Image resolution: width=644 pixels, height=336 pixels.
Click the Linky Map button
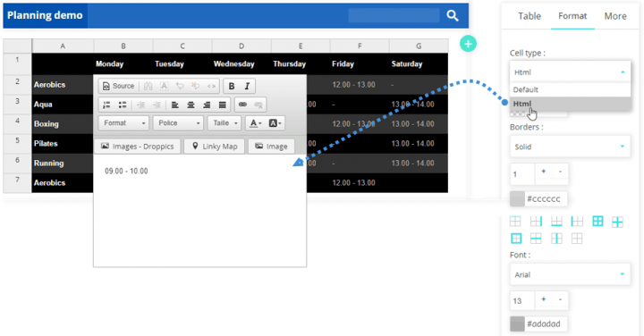(214, 147)
